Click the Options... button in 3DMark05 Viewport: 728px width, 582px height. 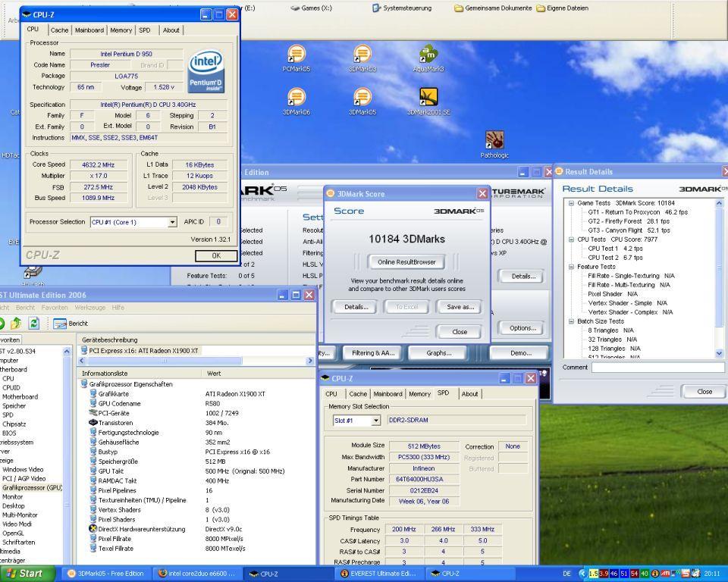click(522, 328)
